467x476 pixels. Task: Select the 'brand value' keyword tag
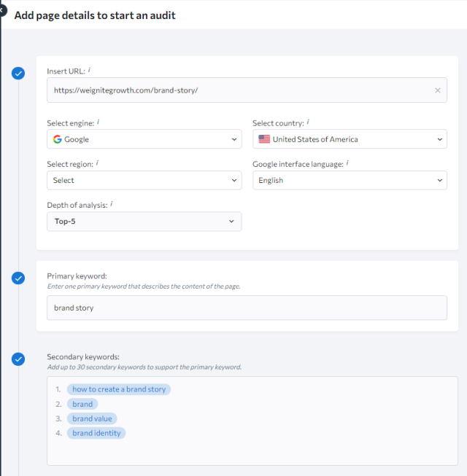92,418
